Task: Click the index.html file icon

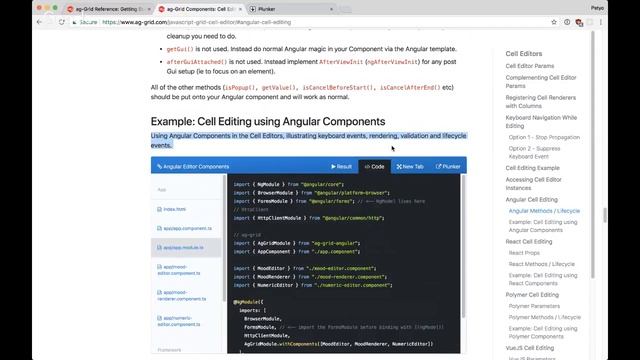Action: click(x=159, y=209)
